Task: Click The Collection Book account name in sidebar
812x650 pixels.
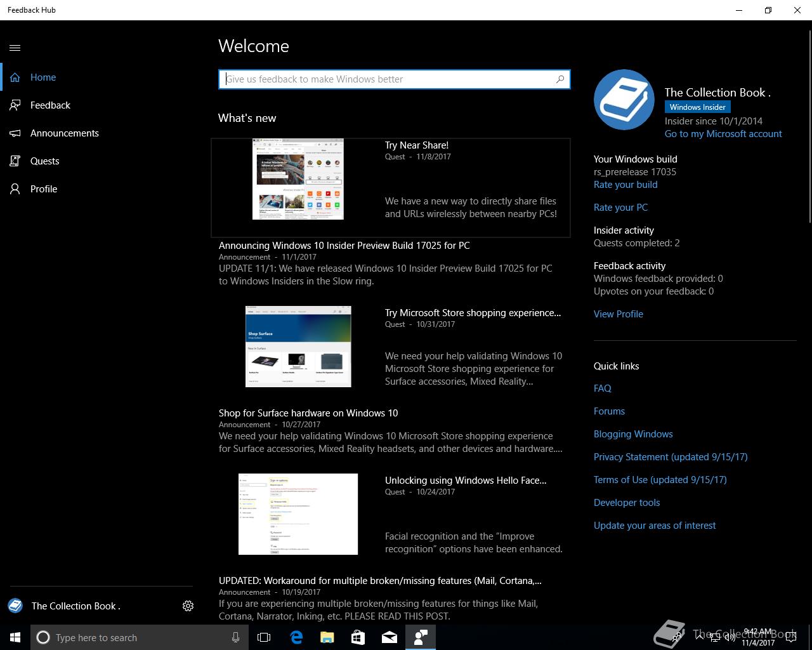Action: (76, 606)
